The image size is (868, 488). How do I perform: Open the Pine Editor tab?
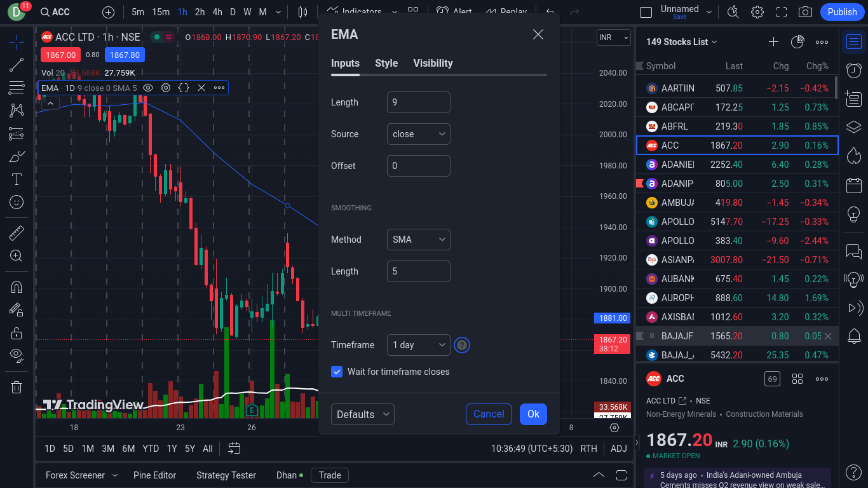154,475
